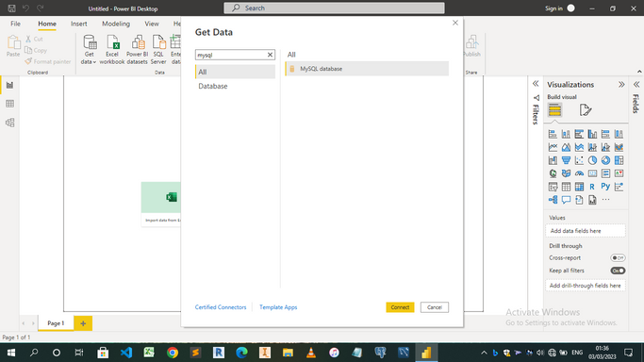Open the File menu
644x362 pixels.
pos(15,24)
